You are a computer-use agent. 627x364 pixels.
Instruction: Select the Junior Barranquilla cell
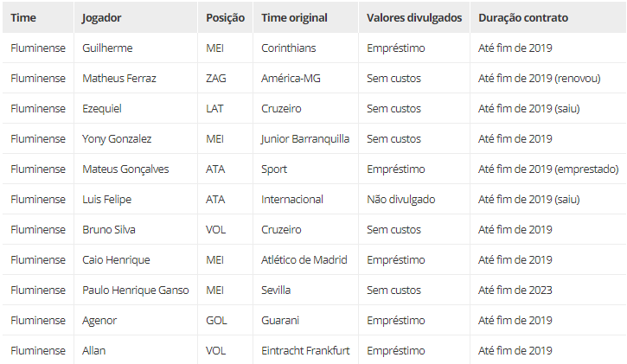click(305, 139)
